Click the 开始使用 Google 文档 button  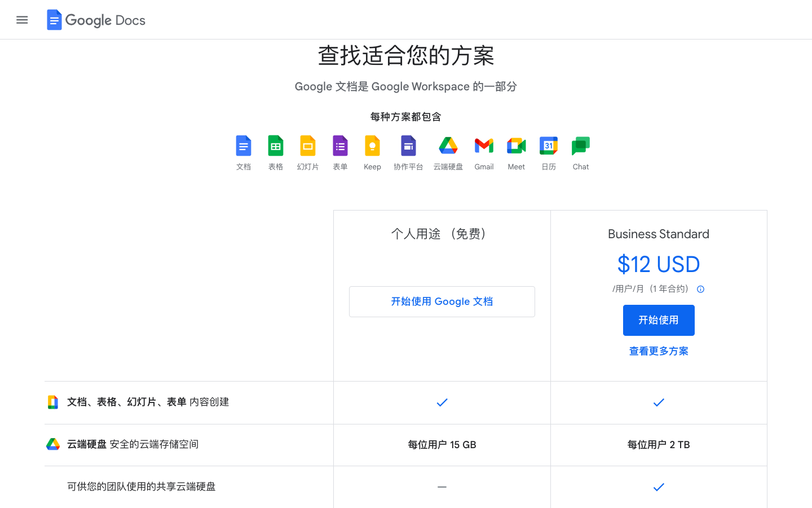442,301
